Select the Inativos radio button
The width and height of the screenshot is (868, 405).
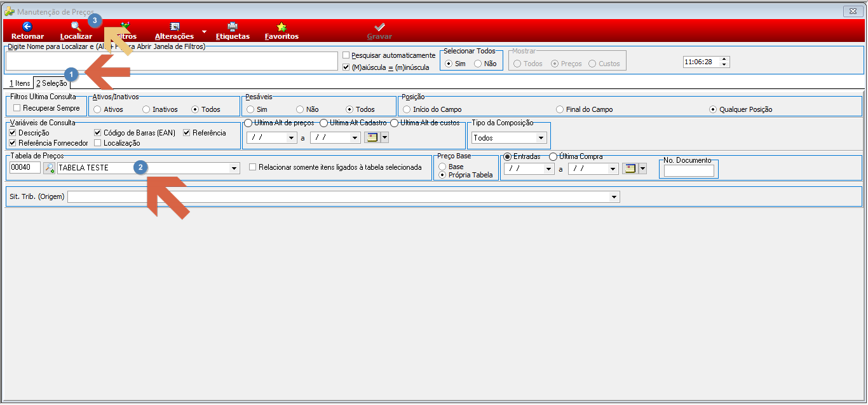click(x=146, y=109)
